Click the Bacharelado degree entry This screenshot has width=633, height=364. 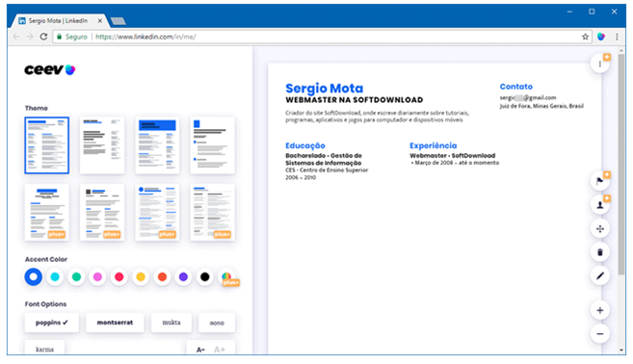[324, 159]
